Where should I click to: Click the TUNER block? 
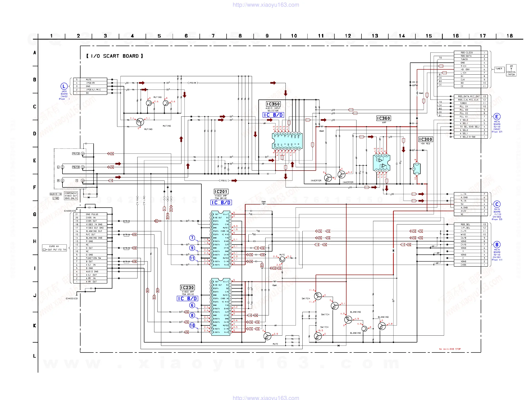coord(499,69)
